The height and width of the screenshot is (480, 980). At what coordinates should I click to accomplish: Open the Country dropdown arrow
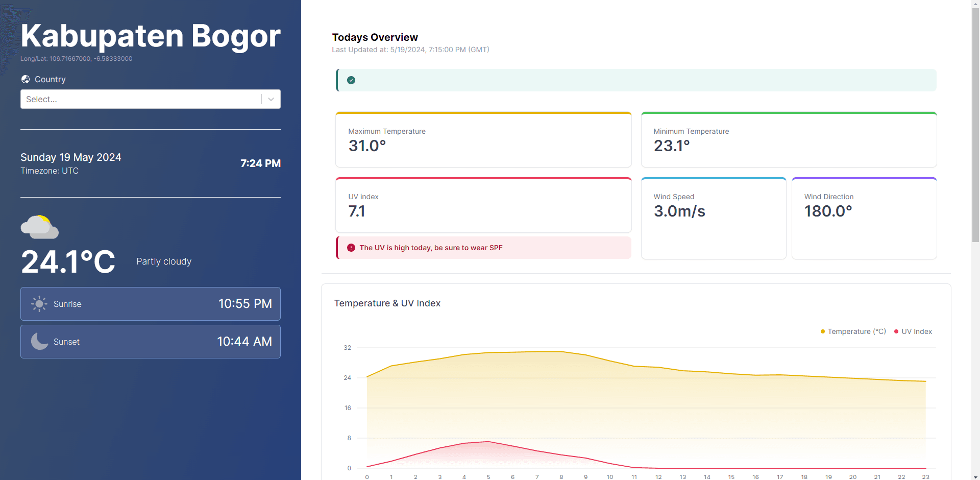click(x=271, y=99)
